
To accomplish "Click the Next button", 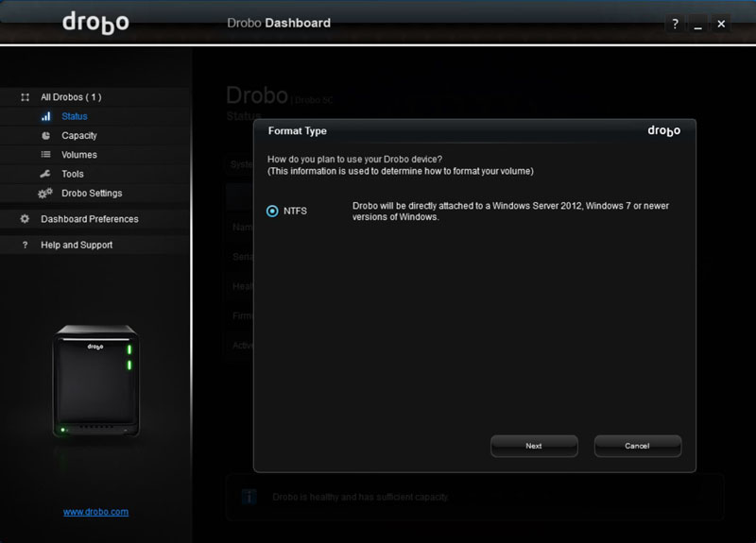I will tap(534, 446).
